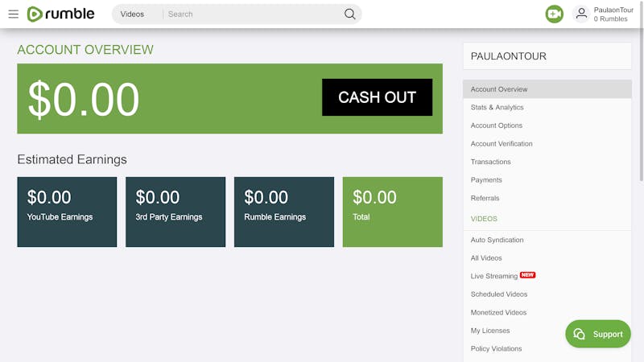Open the user profile avatar icon
Image resolution: width=644 pixels, height=362 pixels.
pos(581,14)
